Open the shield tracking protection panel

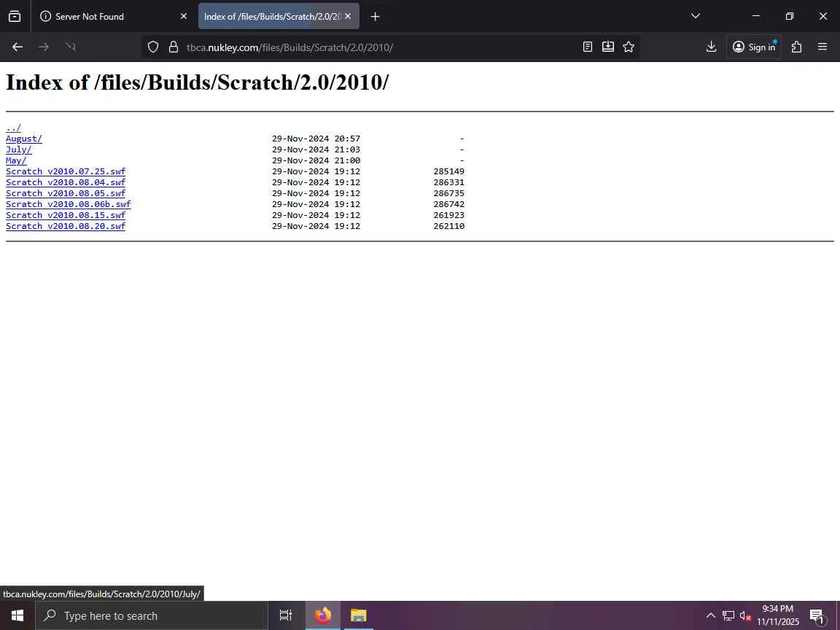(x=153, y=47)
